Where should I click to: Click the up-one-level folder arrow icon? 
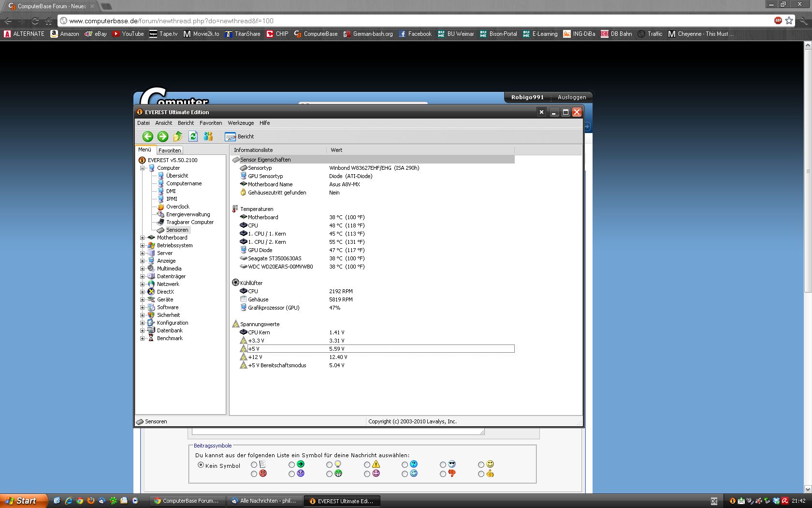pos(178,136)
